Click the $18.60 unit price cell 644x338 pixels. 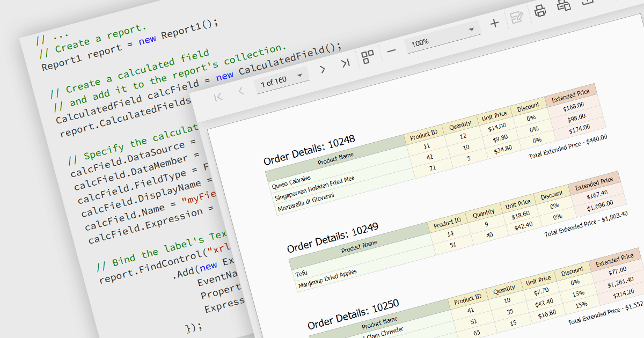tap(520, 215)
